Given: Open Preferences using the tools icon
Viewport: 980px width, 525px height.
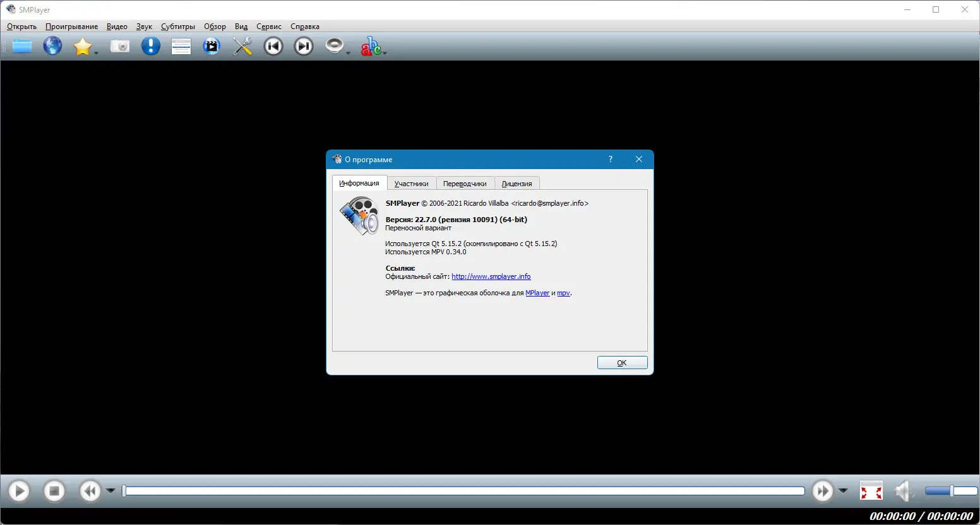Looking at the screenshot, I should point(242,45).
